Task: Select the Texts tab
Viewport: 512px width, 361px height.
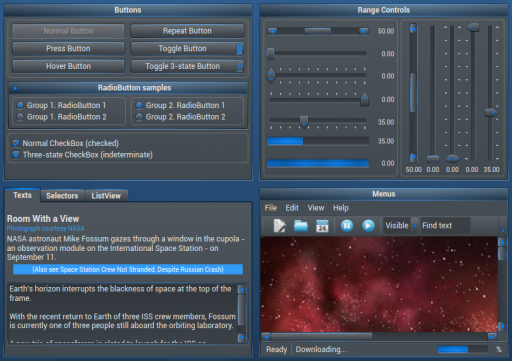Action: click(x=22, y=195)
